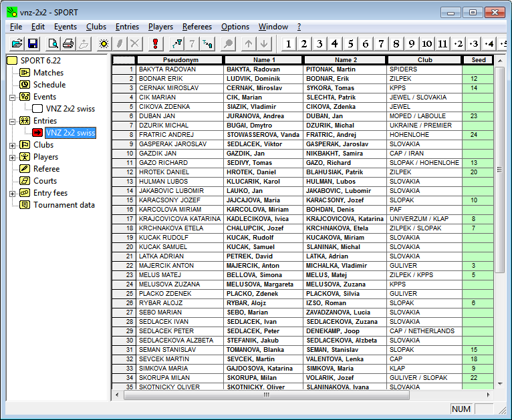Expand the Players tree node

coord(13,157)
